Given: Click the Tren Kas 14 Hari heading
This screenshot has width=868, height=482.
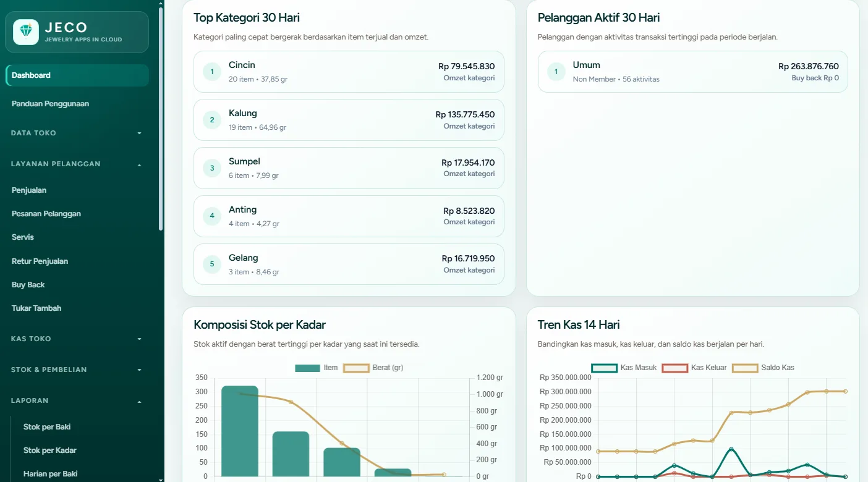Looking at the screenshot, I should click(579, 325).
